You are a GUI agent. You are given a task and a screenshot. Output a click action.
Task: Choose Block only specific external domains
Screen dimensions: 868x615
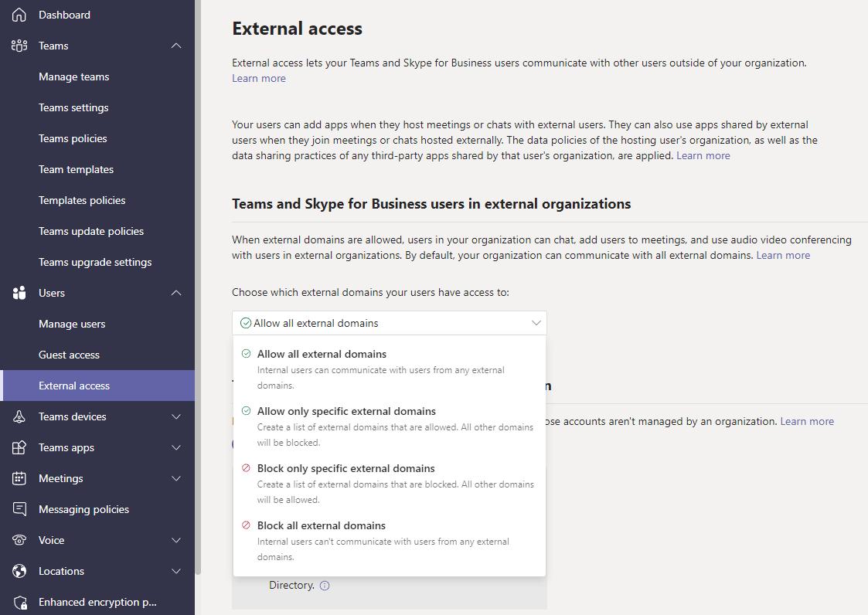(x=389, y=483)
